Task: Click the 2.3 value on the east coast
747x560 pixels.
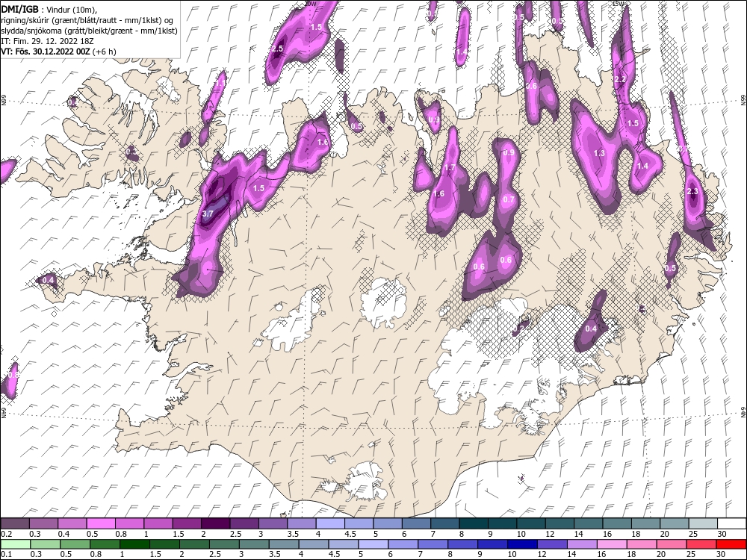Action: coord(692,191)
